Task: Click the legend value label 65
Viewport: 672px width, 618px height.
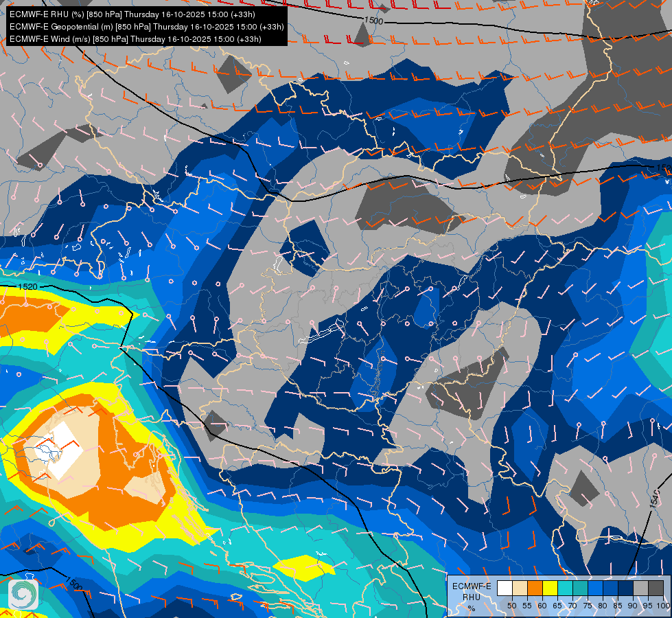Action: click(557, 606)
